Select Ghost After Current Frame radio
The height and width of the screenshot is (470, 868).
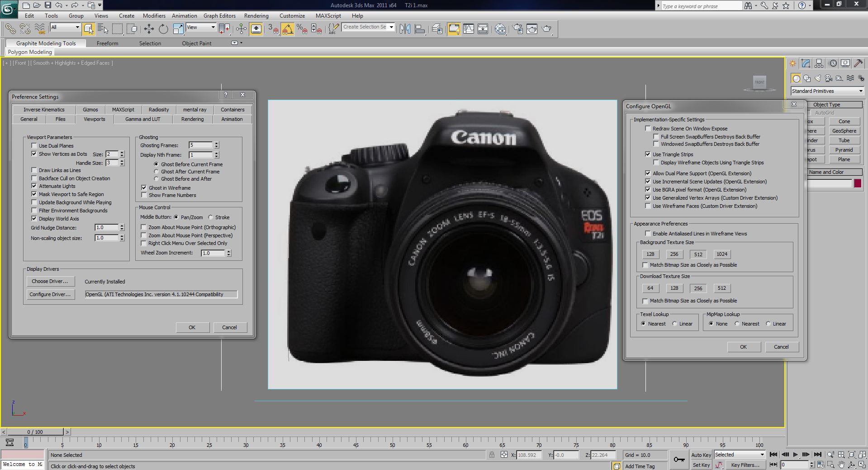(157, 172)
